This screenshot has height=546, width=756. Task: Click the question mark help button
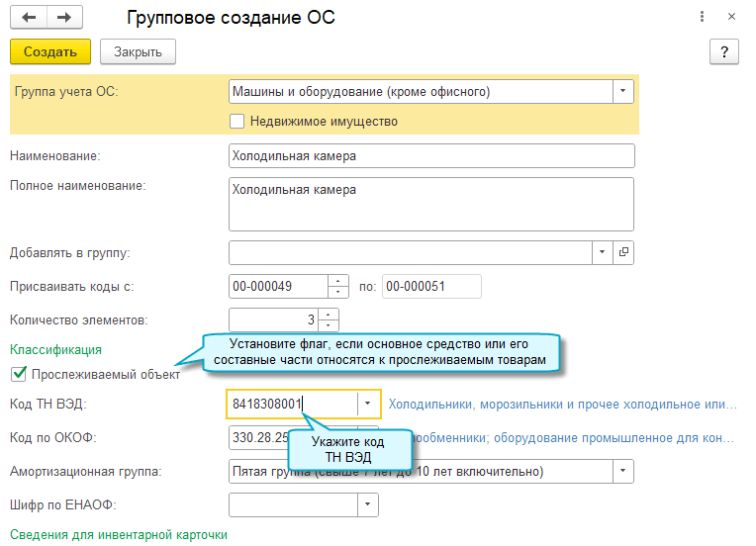(724, 51)
